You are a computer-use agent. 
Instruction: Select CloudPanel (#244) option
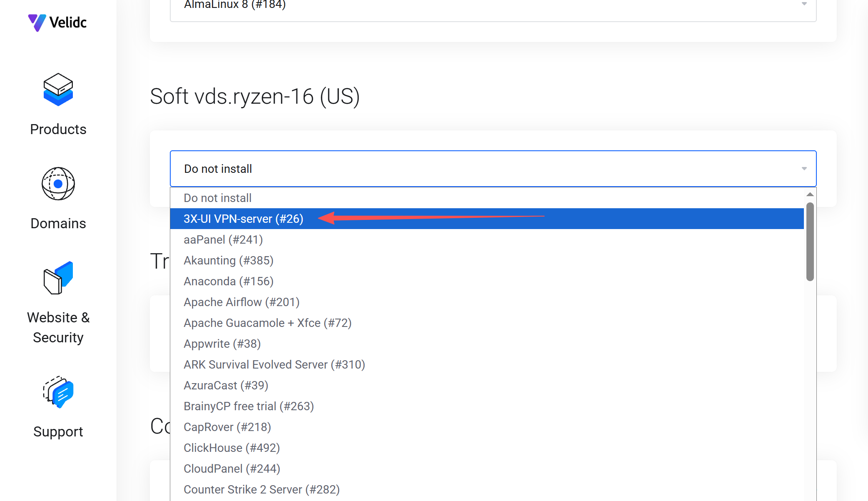tap(232, 469)
